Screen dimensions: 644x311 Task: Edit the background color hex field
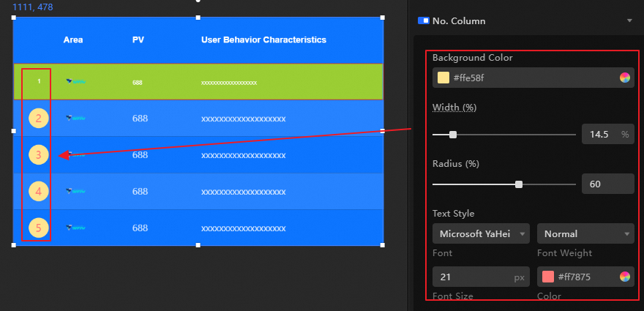pyautogui.click(x=533, y=78)
